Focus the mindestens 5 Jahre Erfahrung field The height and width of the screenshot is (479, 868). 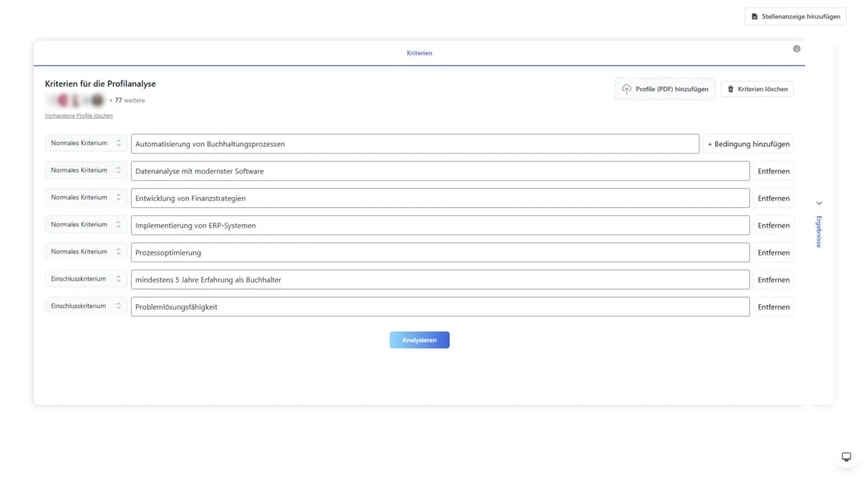pyautogui.click(x=440, y=279)
